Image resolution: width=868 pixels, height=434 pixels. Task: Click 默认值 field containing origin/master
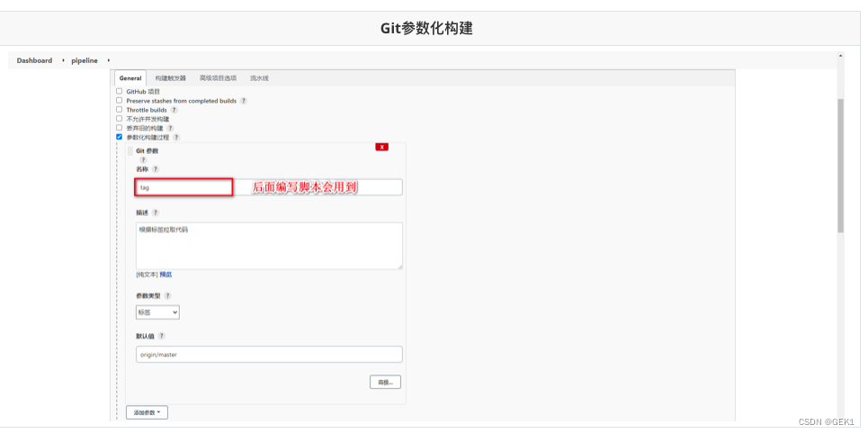click(x=269, y=355)
